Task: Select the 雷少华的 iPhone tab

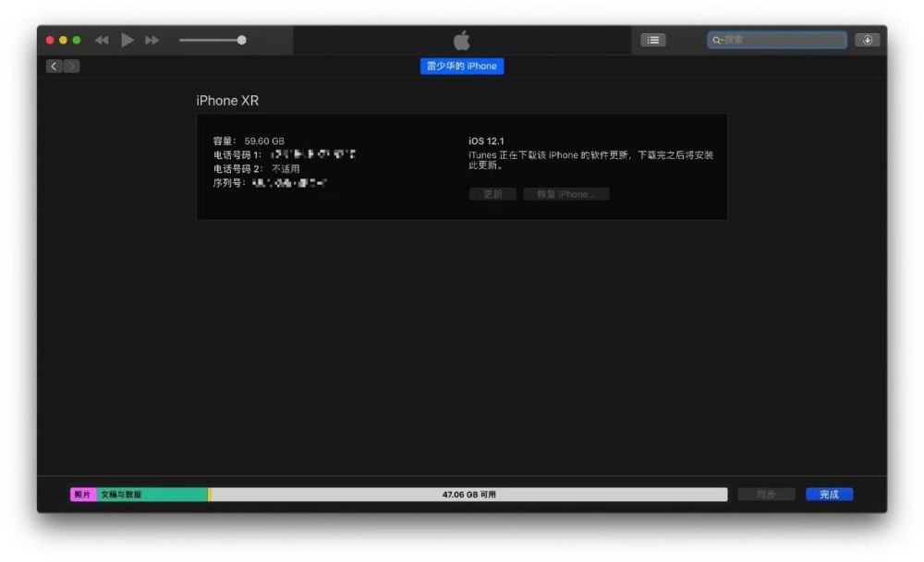Action: point(462,66)
